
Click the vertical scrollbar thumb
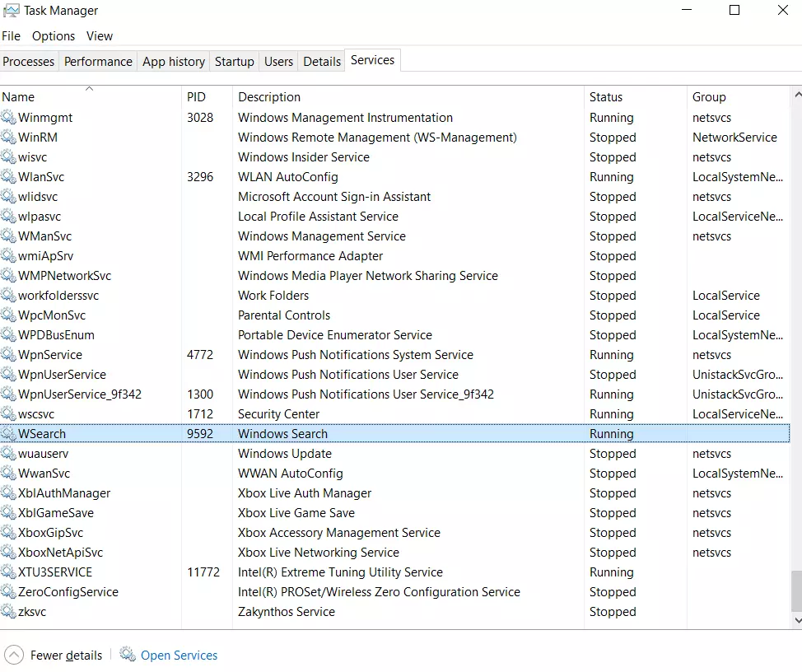pos(797,590)
